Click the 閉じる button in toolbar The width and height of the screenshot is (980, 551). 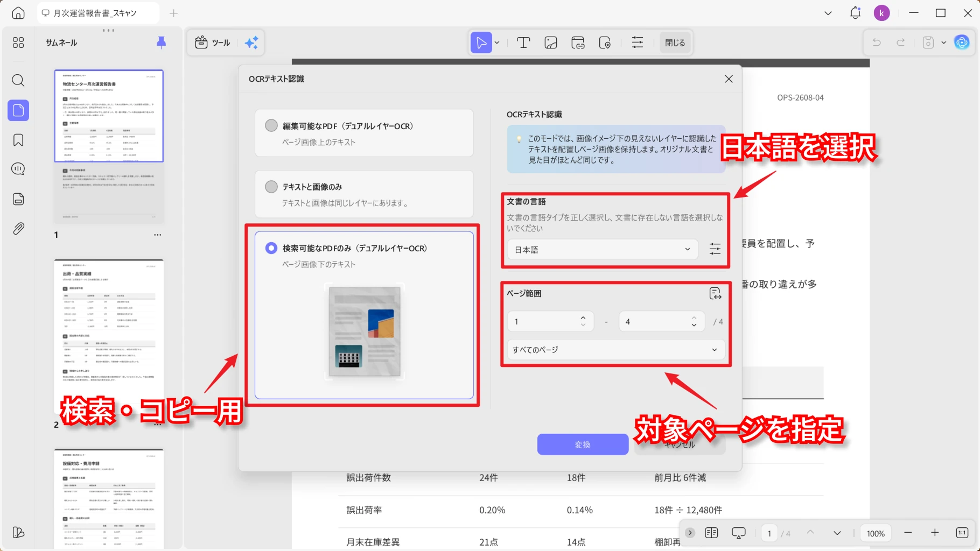point(675,43)
